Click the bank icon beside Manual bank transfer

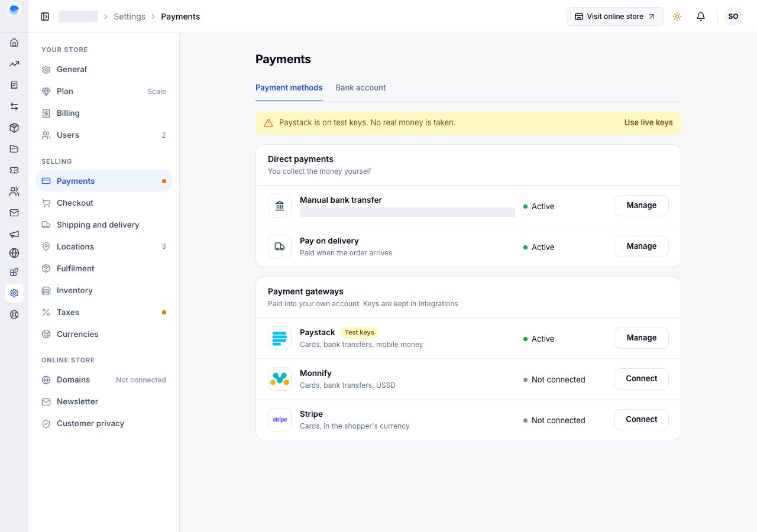point(280,206)
